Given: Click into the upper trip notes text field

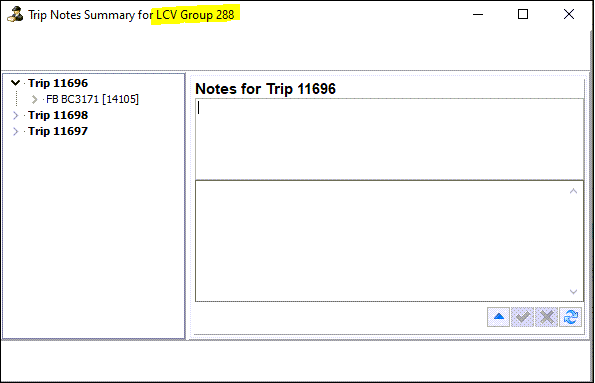Looking at the screenshot, I should [389, 139].
